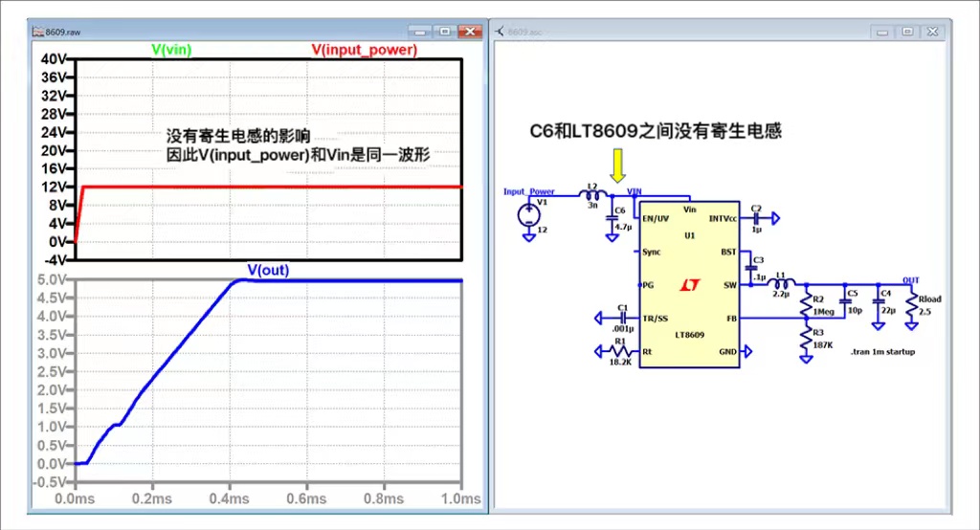Select the L2 3n inductor symbol
This screenshot has width=980, height=530.
(591, 195)
